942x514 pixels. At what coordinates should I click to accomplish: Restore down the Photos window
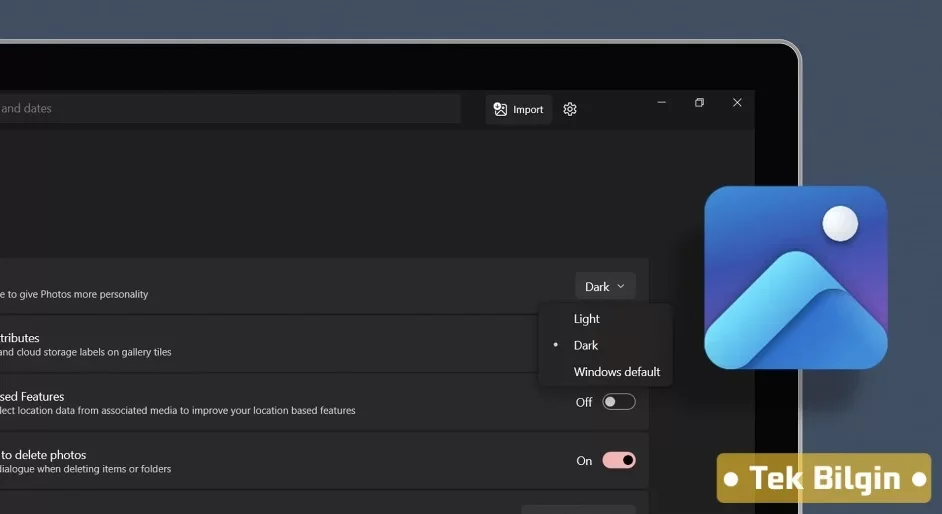[699, 102]
